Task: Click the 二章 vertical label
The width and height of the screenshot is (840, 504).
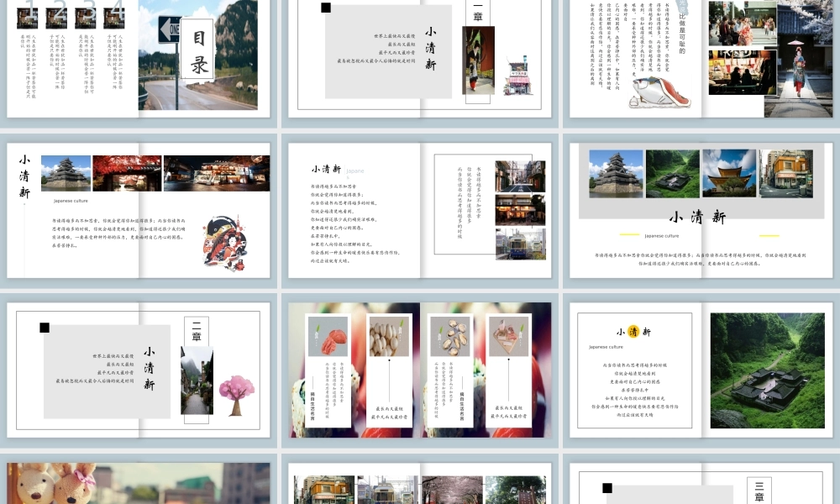Action: click(x=196, y=332)
